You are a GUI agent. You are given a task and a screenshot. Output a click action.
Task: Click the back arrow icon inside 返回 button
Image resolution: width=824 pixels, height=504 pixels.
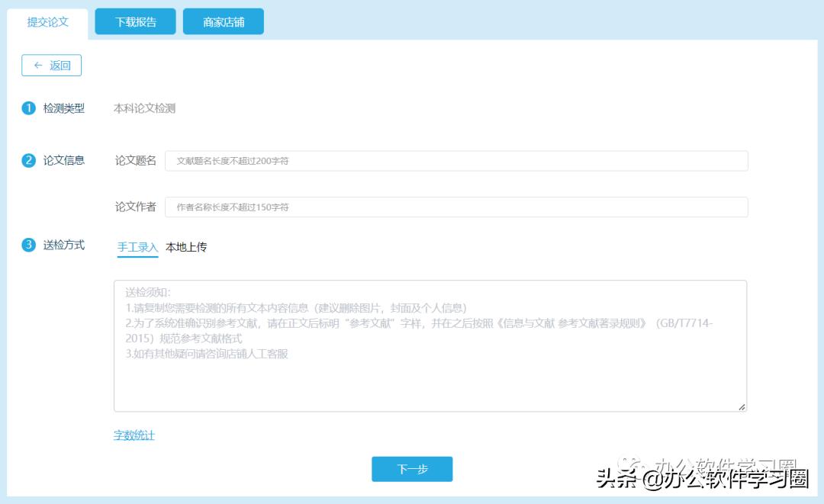(x=37, y=66)
